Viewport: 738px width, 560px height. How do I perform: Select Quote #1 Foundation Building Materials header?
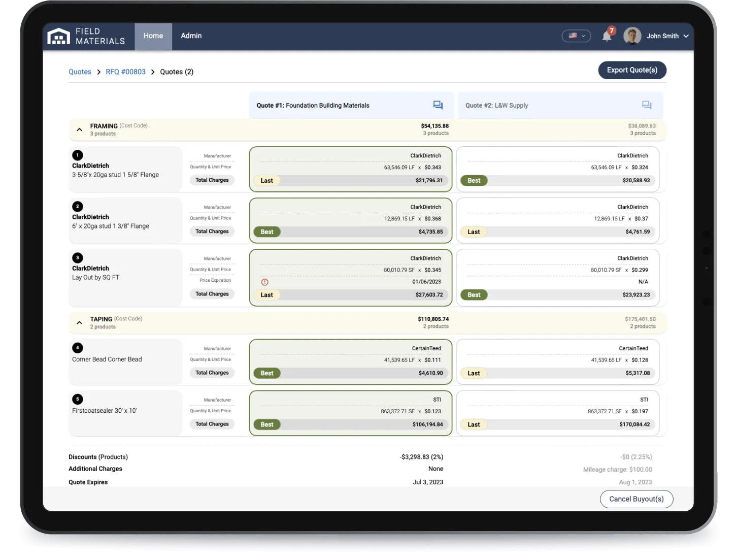point(351,105)
